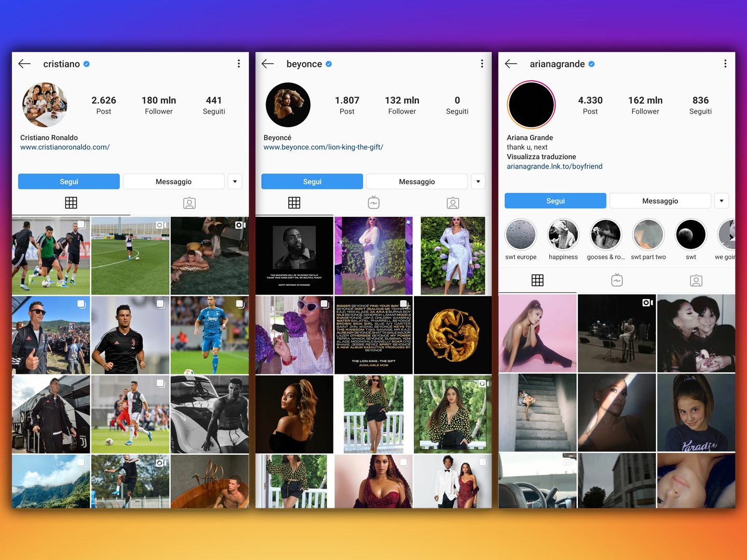Select tagged photos tab on cristiano profile
Image resolution: width=747 pixels, height=560 pixels.
pyautogui.click(x=189, y=203)
